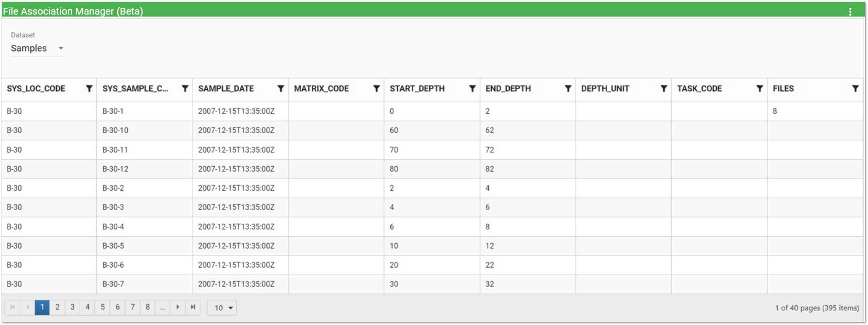Open the END_DEPTH column filter
Image resolution: width=868 pixels, height=325 pixels.
567,89
